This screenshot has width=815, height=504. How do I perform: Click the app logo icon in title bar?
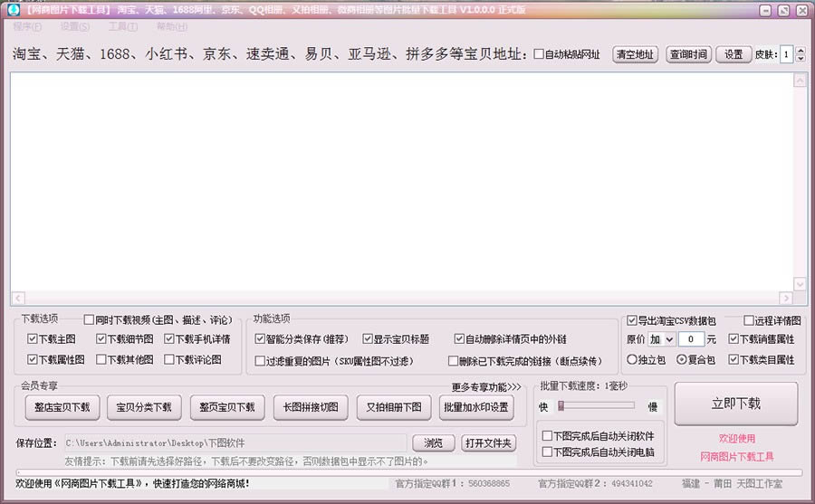click(13, 10)
